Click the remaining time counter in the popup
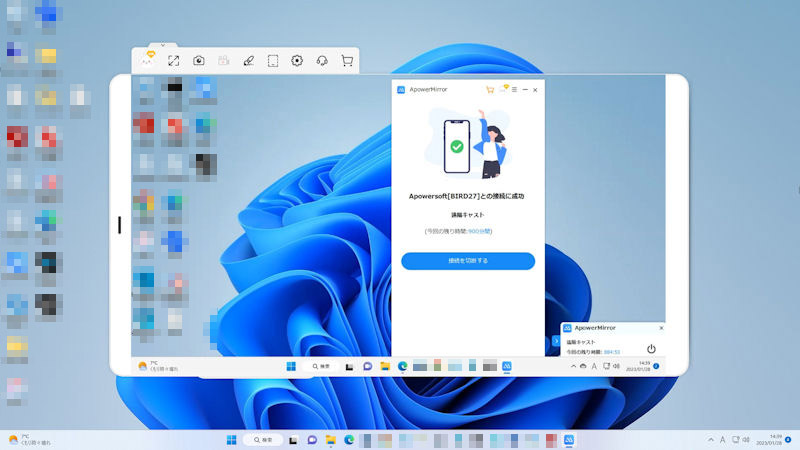Viewport: 800px width, 450px height. pos(612,352)
